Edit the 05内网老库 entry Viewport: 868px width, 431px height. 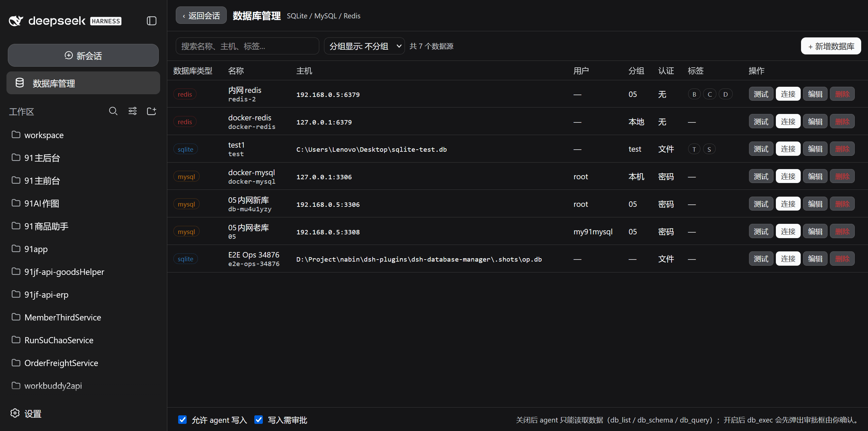(815, 231)
